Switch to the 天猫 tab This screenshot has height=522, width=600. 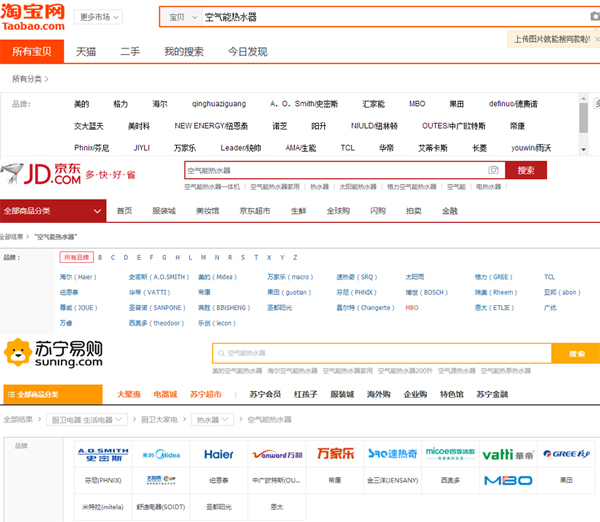pos(86,51)
